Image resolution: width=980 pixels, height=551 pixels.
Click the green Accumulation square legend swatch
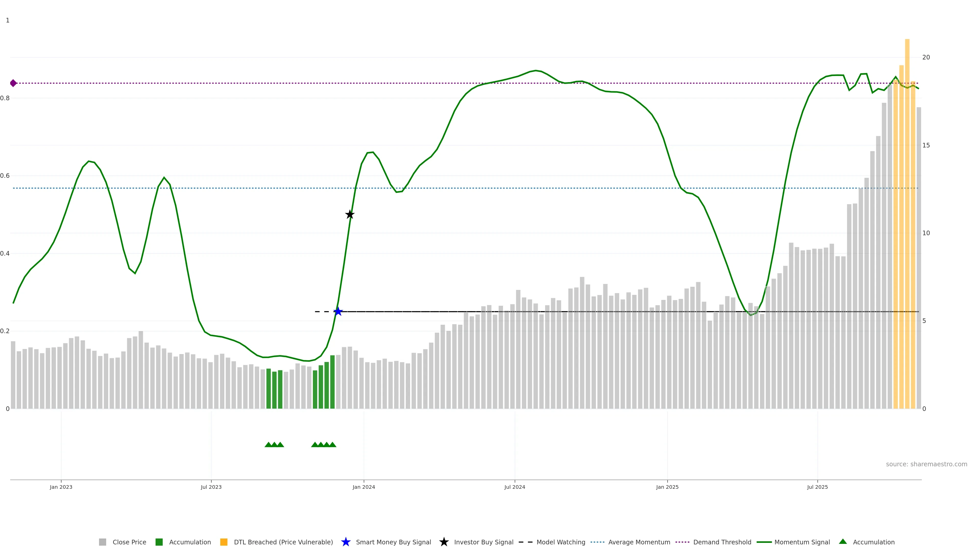[159, 542]
